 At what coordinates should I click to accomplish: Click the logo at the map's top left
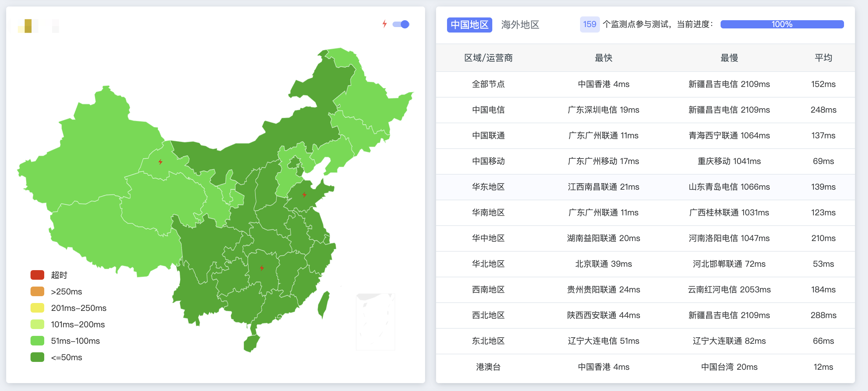tap(28, 26)
